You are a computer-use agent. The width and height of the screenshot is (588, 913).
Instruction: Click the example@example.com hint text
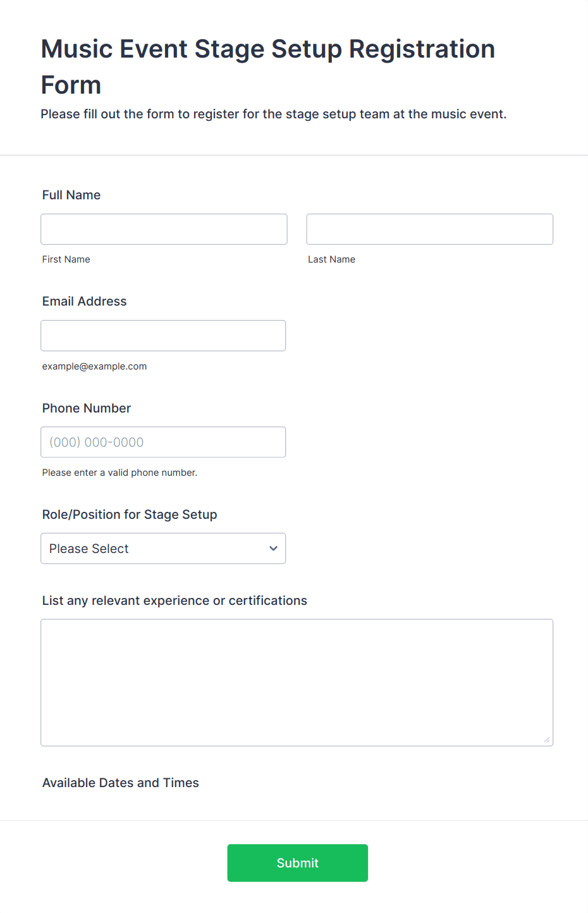(x=95, y=366)
